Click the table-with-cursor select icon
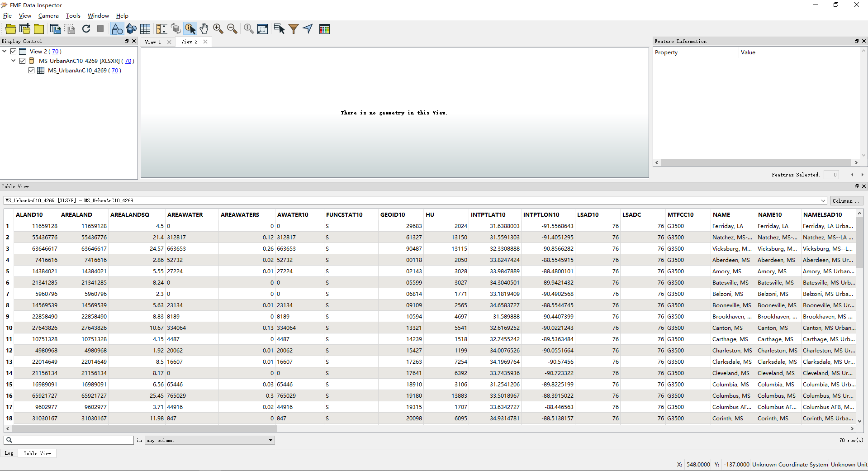Screen dimensions: 868x471 coord(279,29)
